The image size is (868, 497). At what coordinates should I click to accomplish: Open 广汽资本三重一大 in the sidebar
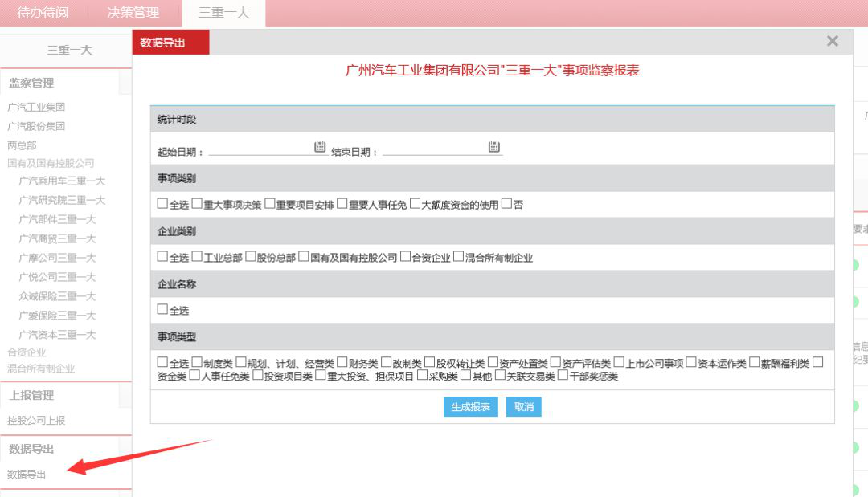click(57, 335)
